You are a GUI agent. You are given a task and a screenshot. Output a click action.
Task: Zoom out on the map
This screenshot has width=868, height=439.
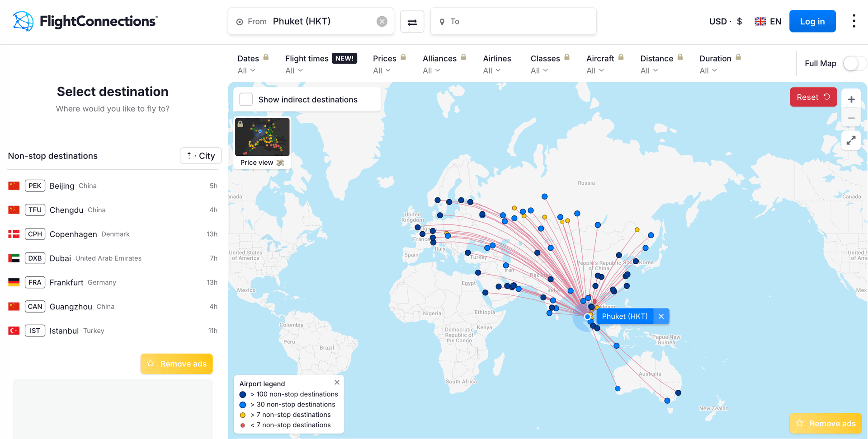coord(851,117)
